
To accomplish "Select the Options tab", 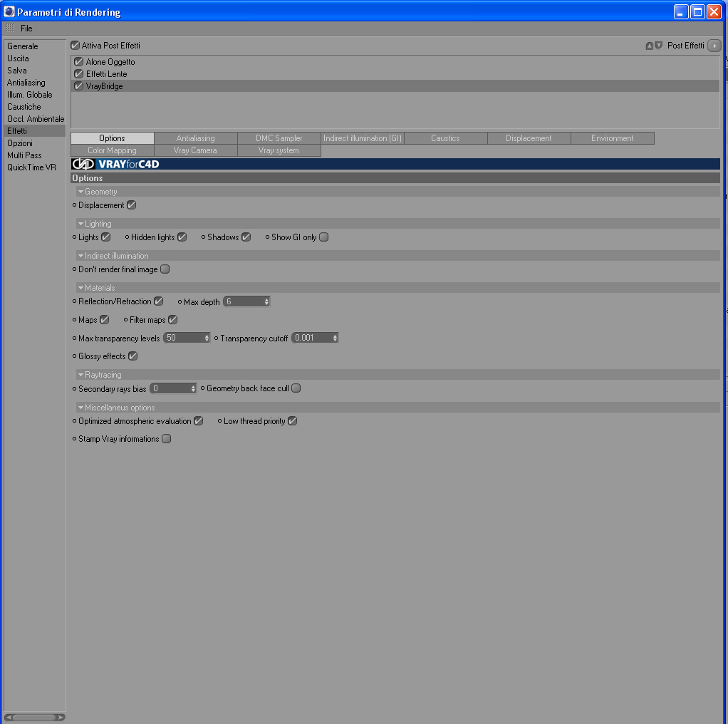I will tap(113, 138).
